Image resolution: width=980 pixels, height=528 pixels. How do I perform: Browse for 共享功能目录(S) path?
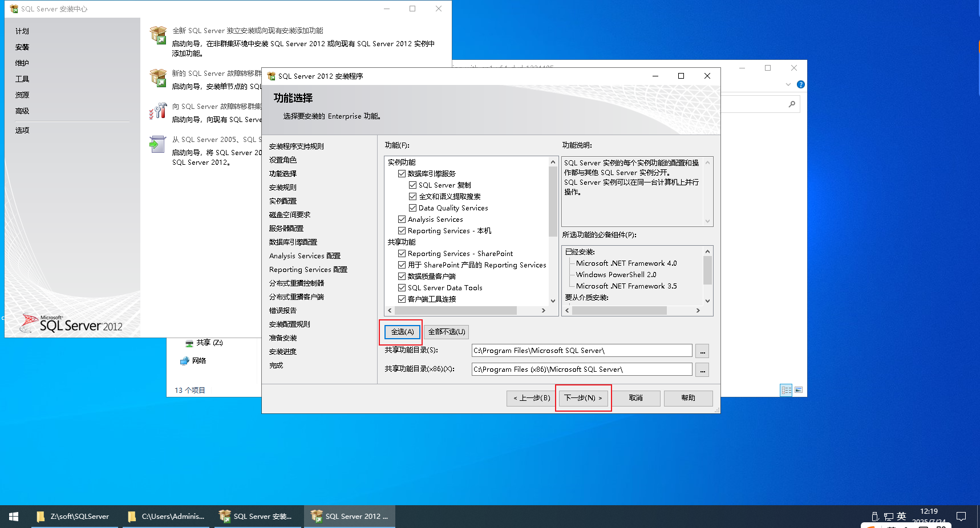702,351
